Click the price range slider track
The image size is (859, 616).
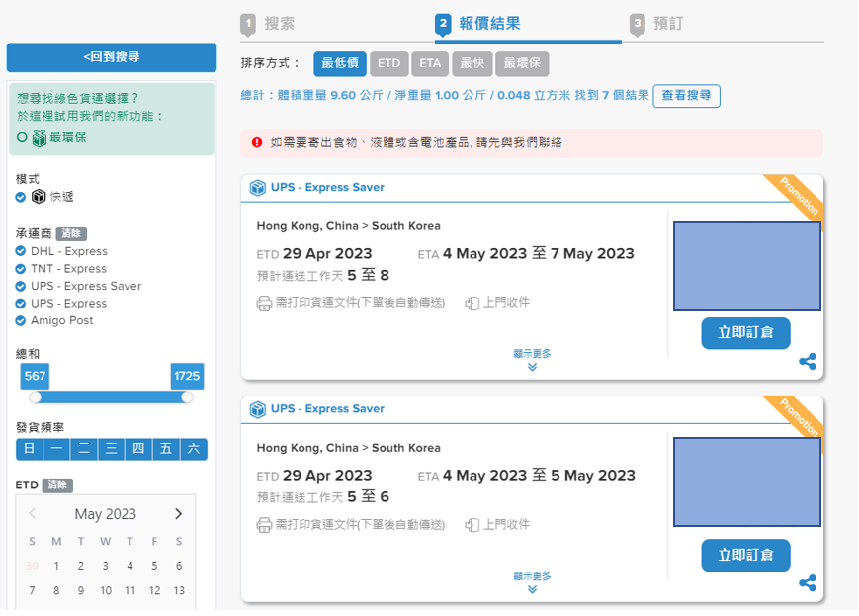[112, 396]
